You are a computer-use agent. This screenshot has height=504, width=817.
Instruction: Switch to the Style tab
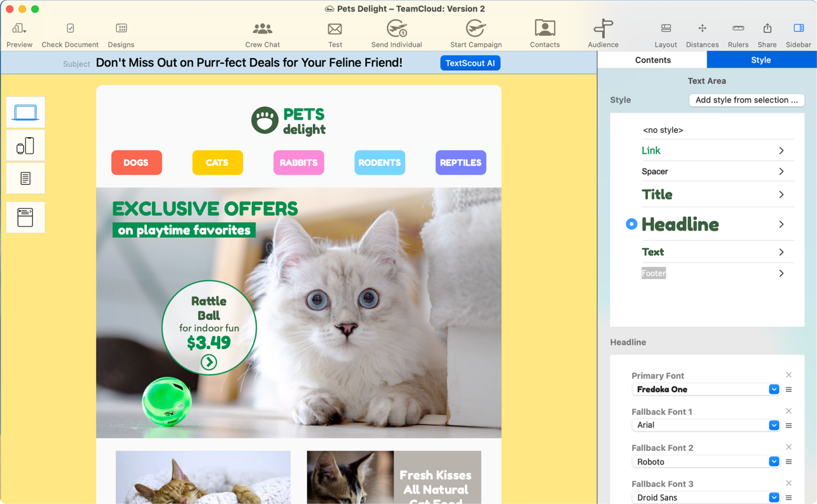pos(761,60)
